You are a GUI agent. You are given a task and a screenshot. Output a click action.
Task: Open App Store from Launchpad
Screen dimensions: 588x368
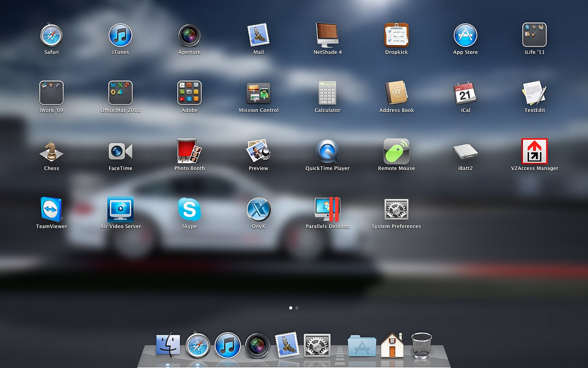pos(465,35)
